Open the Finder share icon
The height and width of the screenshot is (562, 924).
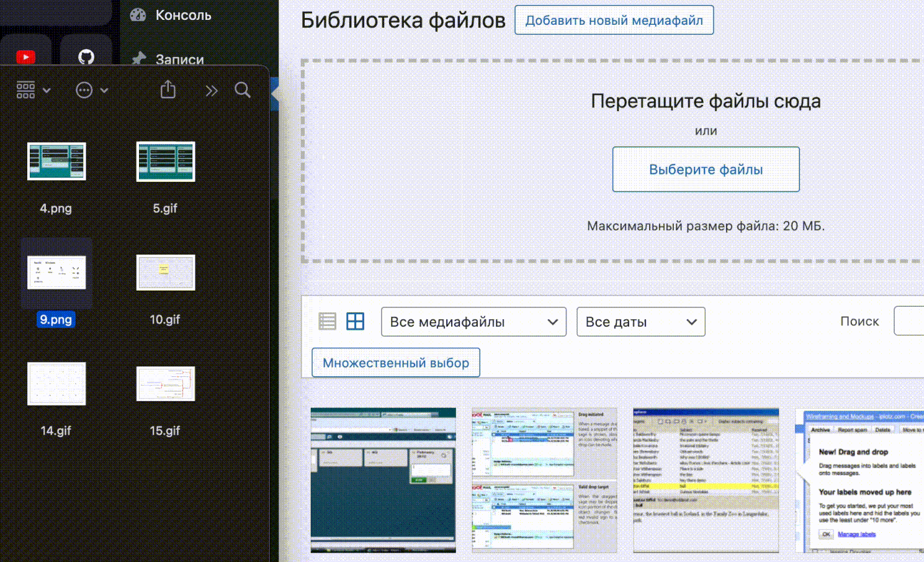(x=168, y=90)
